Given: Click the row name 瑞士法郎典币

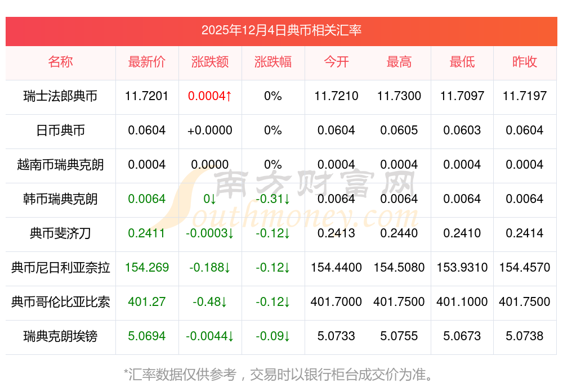Looking at the screenshot, I should point(60,96).
